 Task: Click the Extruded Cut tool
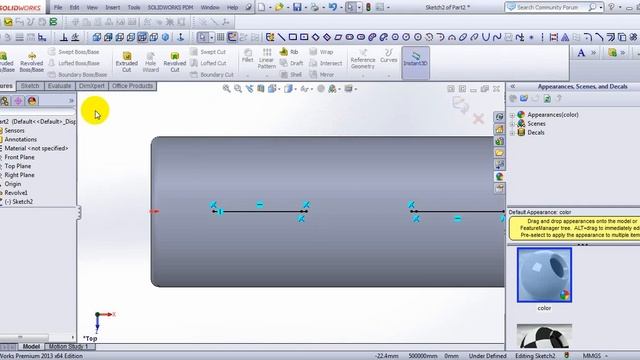(x=127, y=62)
